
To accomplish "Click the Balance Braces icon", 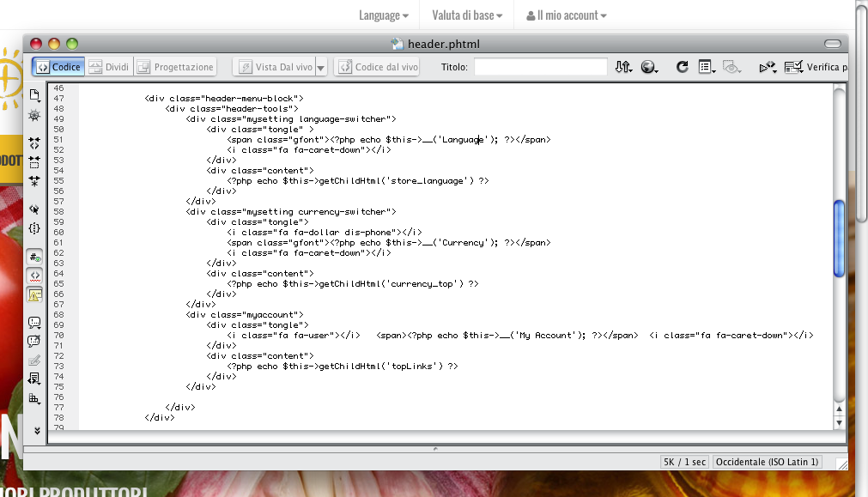I will coord(34,228).
